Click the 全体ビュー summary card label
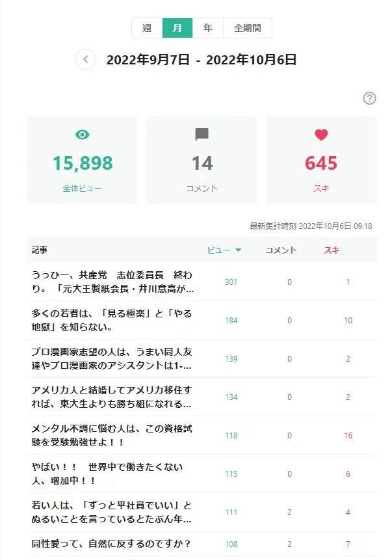Image resolution: width=392 pixels, height=560 pixels. pos(82,188)
